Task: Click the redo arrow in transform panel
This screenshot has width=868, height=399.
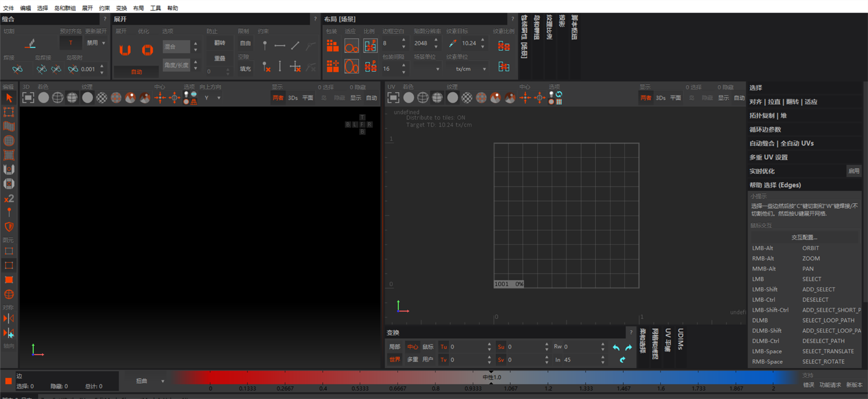Action: point(628,347)
